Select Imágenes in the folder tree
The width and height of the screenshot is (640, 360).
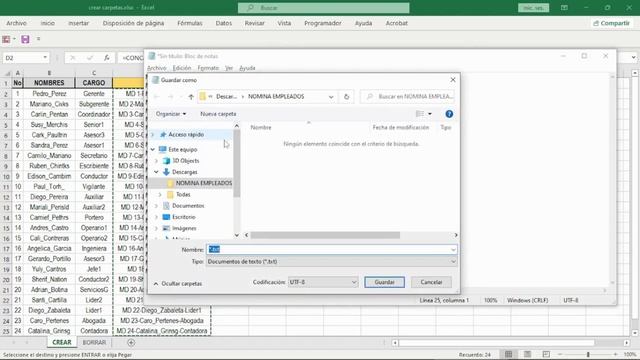184,228
